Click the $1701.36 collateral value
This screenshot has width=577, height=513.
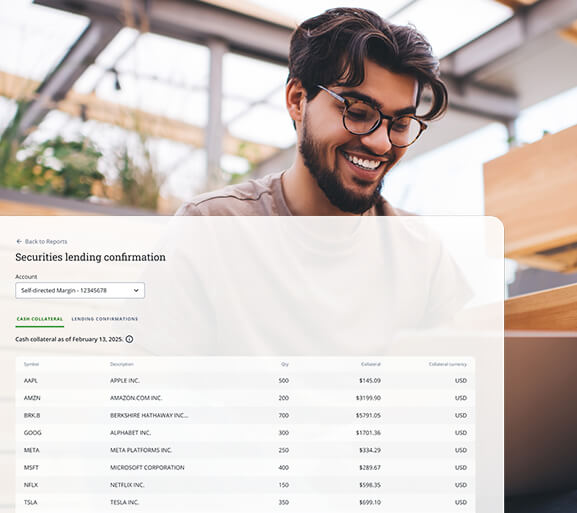point(368,433)
